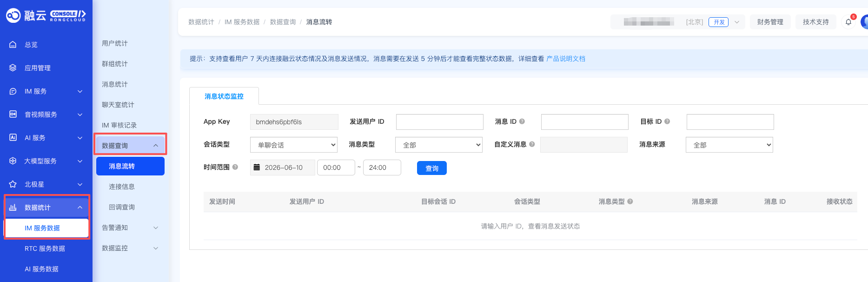Image resolution: width=868 pixels, height=282 pixels.
Task: Expand the 大模型服务 menu chevron
Action: point(80,161)
